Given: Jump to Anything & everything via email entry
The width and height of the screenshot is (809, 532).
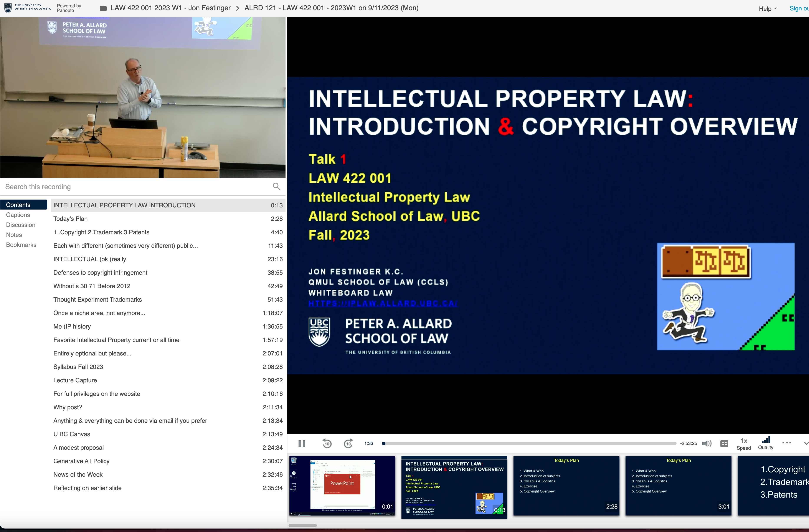Looking at the screenshot, I should click(x=168, y=421).
